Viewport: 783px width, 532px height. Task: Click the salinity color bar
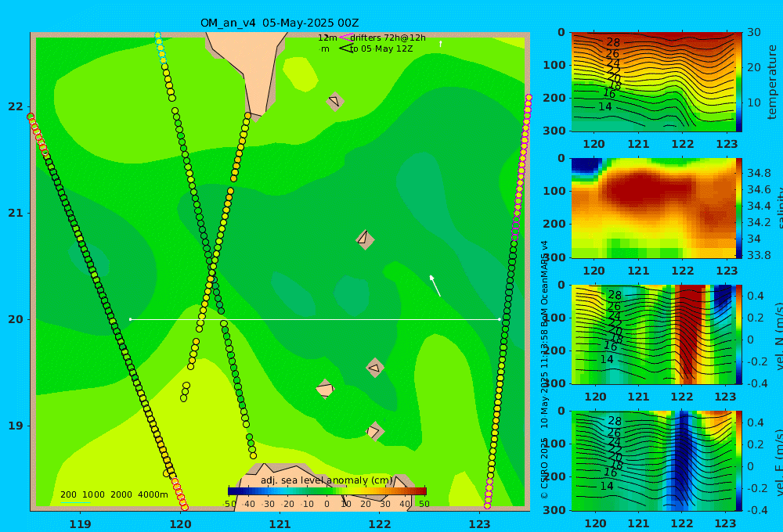[x=739, y=208]
